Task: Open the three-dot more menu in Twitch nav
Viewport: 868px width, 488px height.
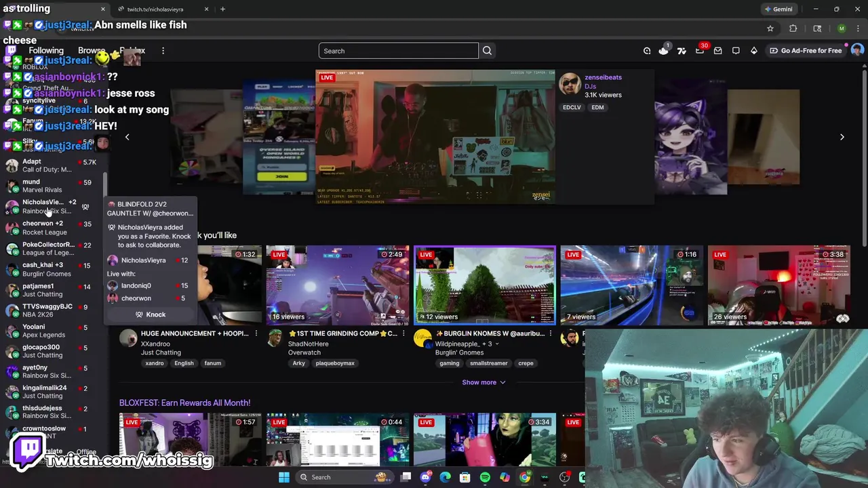Action: pyautogui.click(x=163, y=51)
